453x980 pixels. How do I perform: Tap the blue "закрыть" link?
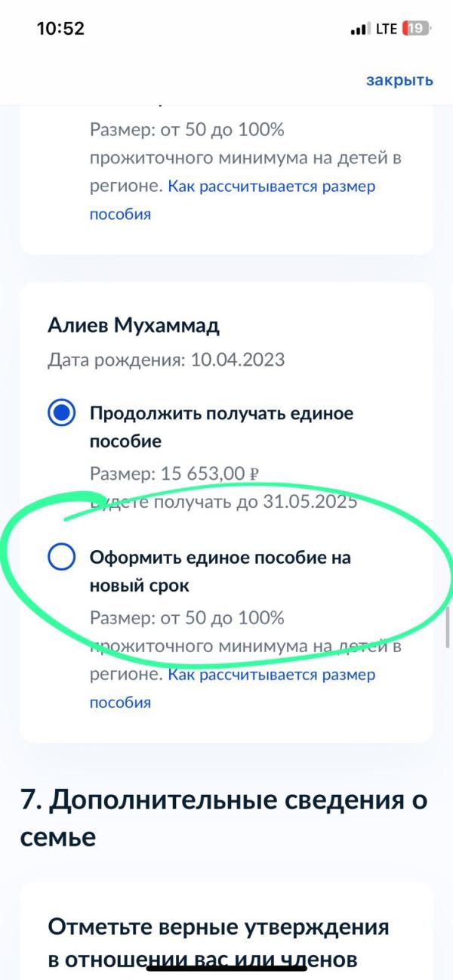[x=399, y=80]
